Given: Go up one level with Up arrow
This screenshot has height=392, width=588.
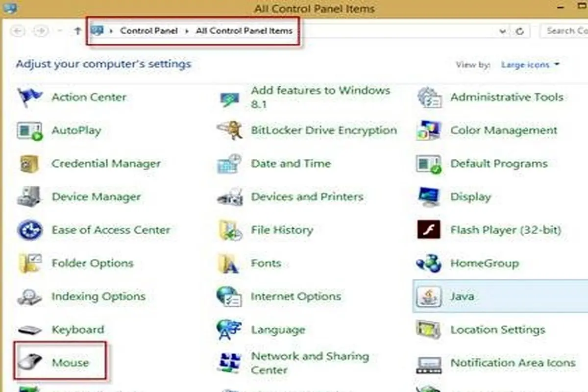Looking at the screenshot, I should [x=77, y=31].
